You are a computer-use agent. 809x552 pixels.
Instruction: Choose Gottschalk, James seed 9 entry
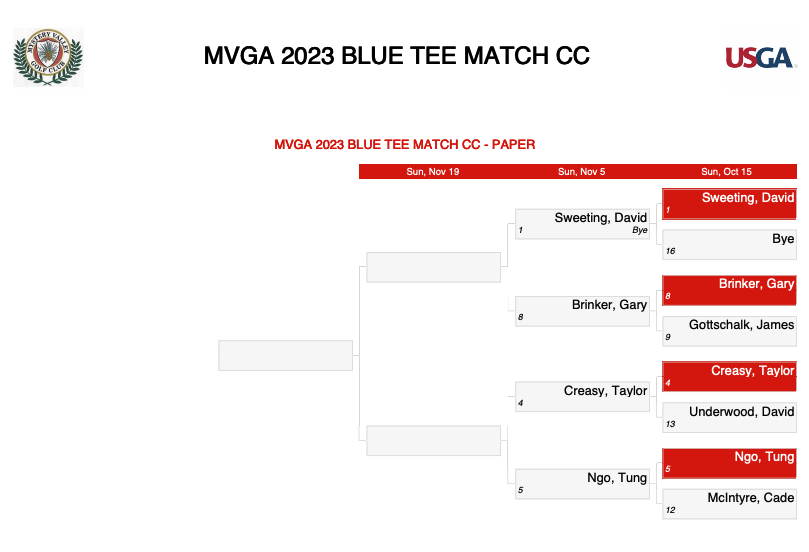pyautogui.click(x=729, y=331)
